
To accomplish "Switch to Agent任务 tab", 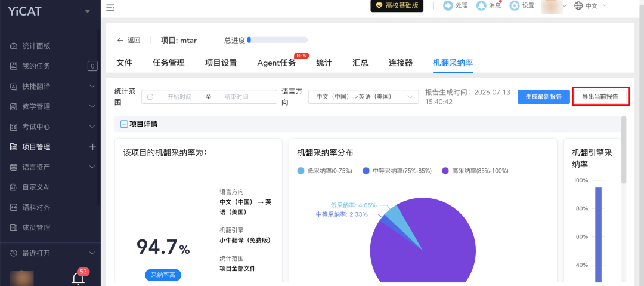I will (x=277, y=63).
